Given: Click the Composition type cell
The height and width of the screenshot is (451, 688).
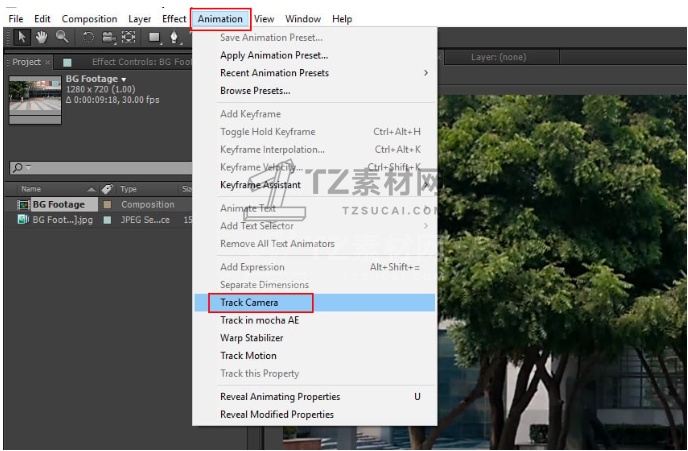Looking at the screenshot, I should pos(147,204).
